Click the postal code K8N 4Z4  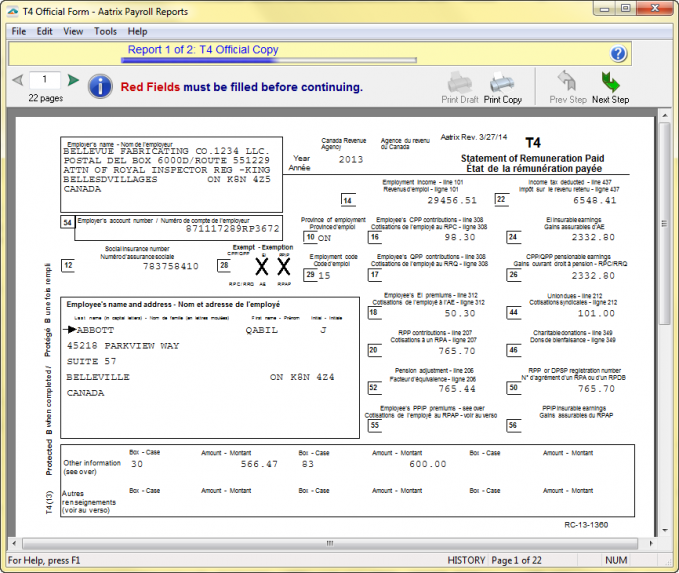click(312, 377)
